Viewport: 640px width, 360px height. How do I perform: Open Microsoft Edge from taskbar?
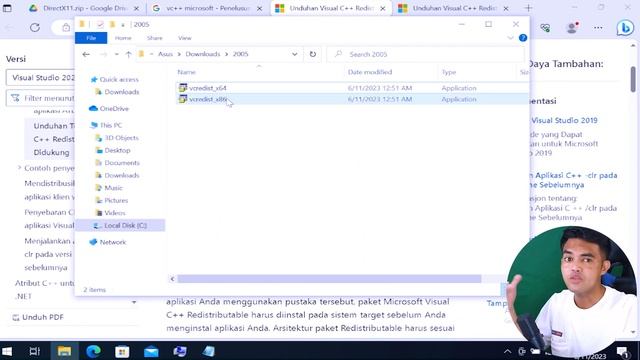93,351
